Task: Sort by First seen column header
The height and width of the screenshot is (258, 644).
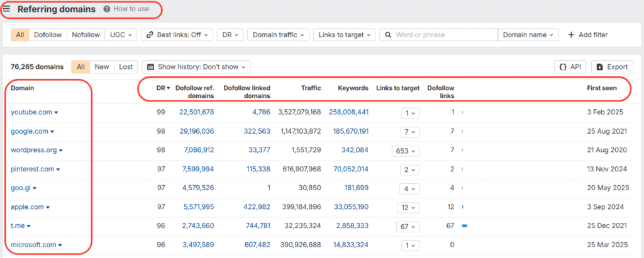Action: point(602,88)
